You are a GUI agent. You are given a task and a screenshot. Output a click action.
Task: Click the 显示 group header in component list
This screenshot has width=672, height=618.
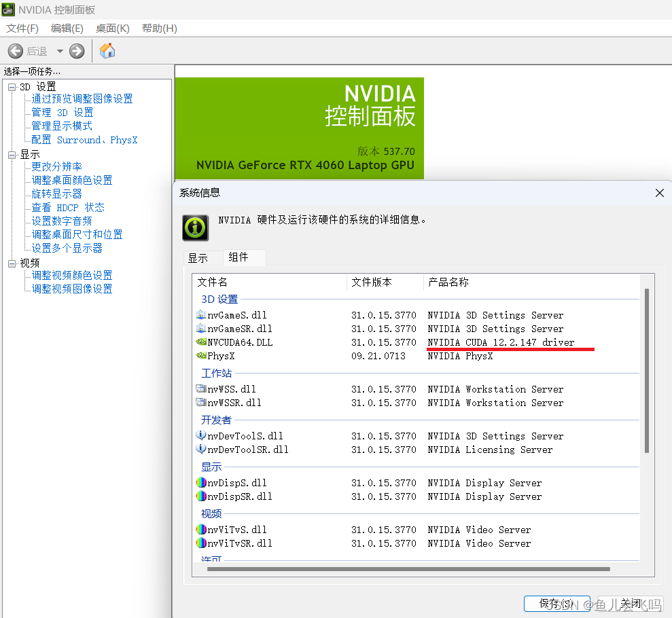tap(211, 467)
